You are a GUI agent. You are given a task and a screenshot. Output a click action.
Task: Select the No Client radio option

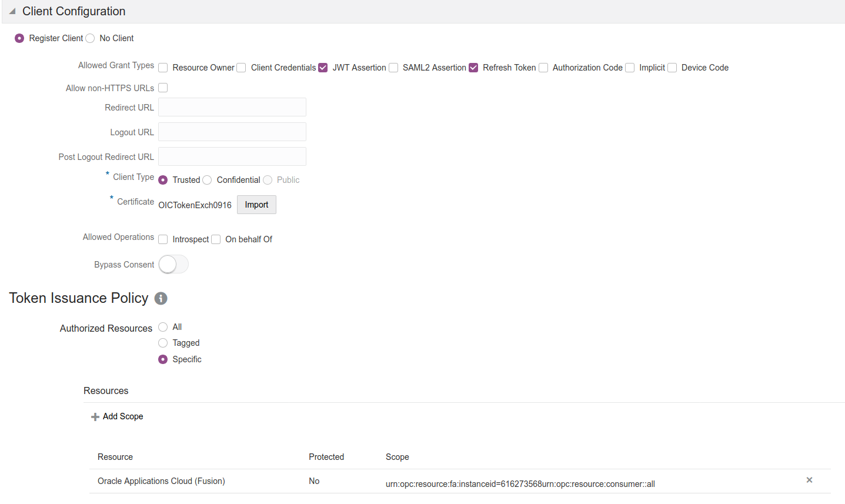pos(90,38)
